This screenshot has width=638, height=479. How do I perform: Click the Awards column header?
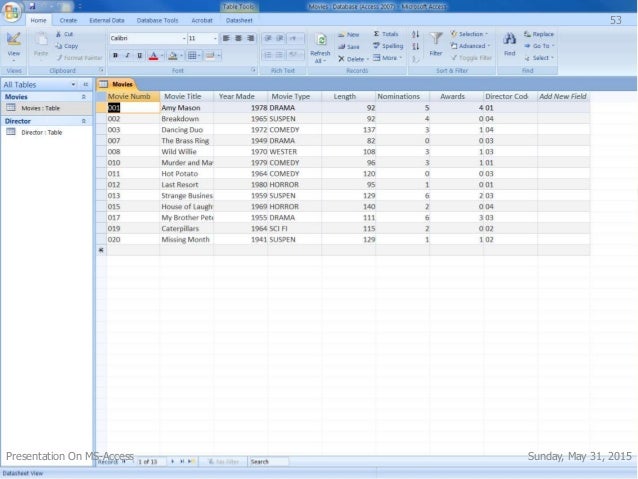click(456, 96)
